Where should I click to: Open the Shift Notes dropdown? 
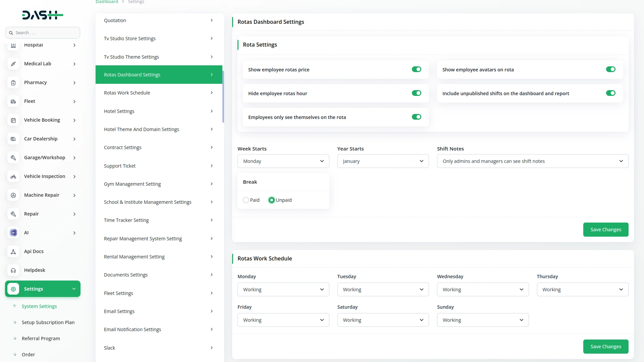(532, 161)
